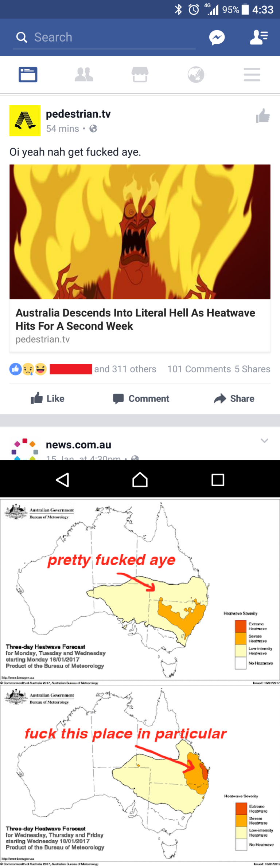Tap the Comment button
The height and width of the screenshot is (868, 280).
coord(141,398)
